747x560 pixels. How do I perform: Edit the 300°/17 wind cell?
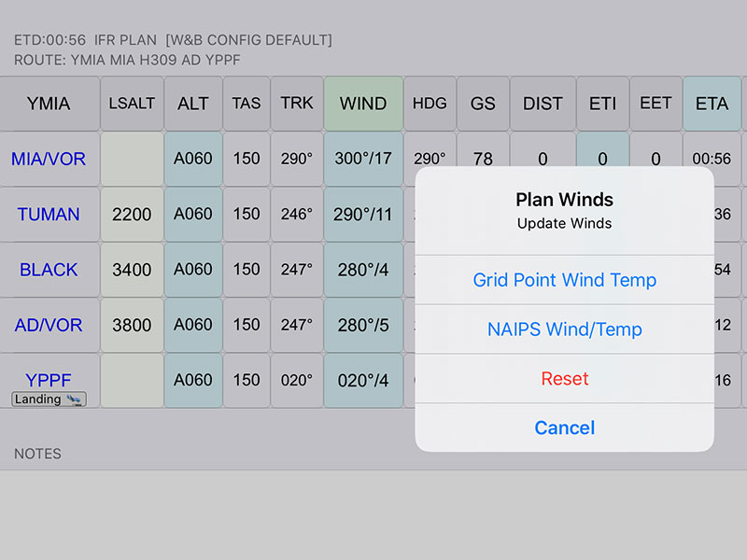point(363,159)
